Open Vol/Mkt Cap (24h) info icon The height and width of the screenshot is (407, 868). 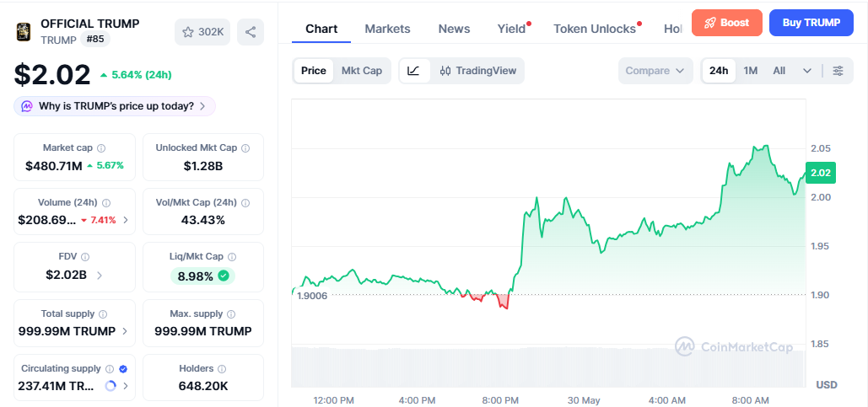[x=245, y=203]
